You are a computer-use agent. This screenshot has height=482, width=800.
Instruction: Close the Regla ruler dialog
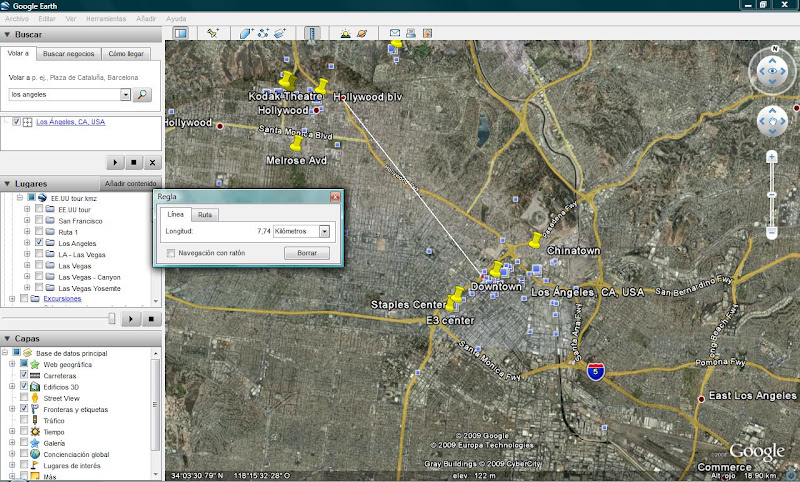335,197
